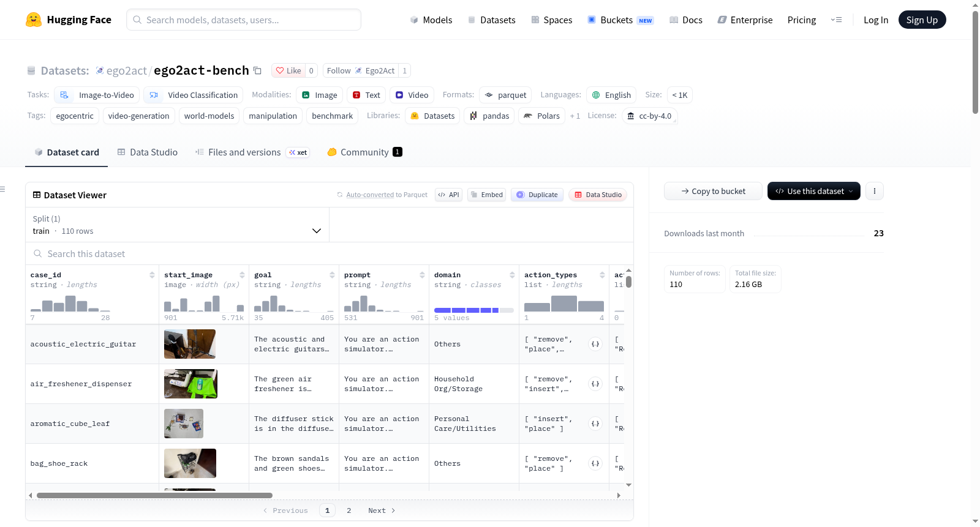Image resolution: width=980 pixels, height=527 pixels.
Task: Open Models in the top navigation
Action: click(431, 20)
